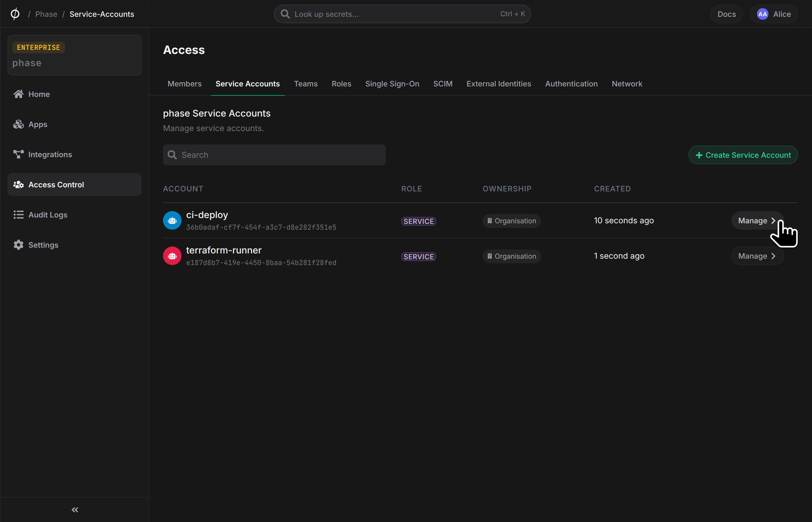Viewport: 812px width, 522px height.
Task: Switch to the Members tab
Action: pos(184,84)
